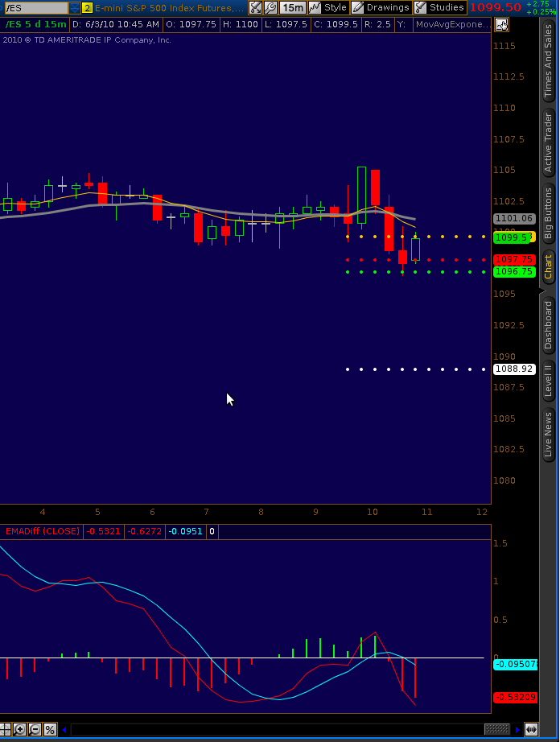Click the expand-to-fit arrows icon at bottom right
This screenshot has height=742, width=560.
(x=531, y=729)
